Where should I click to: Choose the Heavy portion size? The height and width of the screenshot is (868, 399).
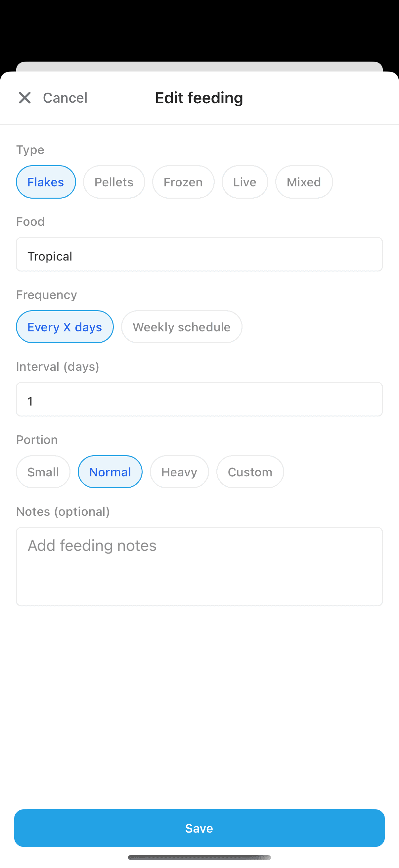point(179,472)
